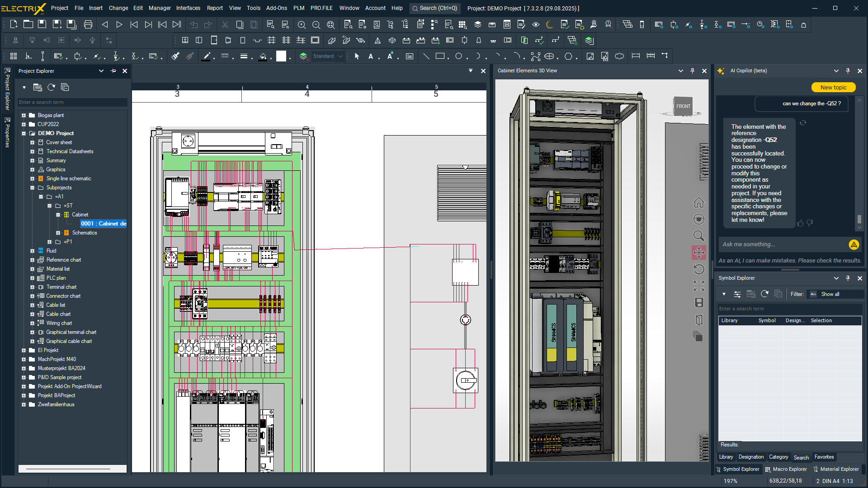Select the draw rectangle tool
This screenshot has height=488, width=868.
[440, 56]
